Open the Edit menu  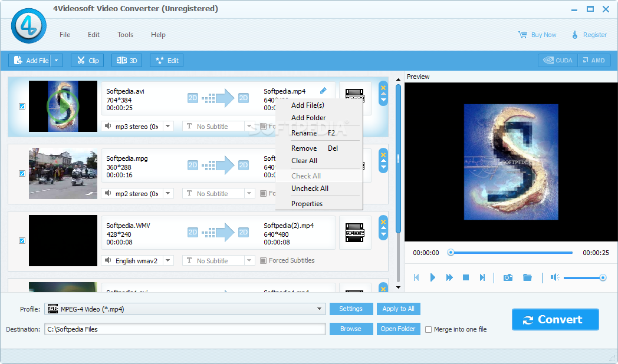[93, 35]
